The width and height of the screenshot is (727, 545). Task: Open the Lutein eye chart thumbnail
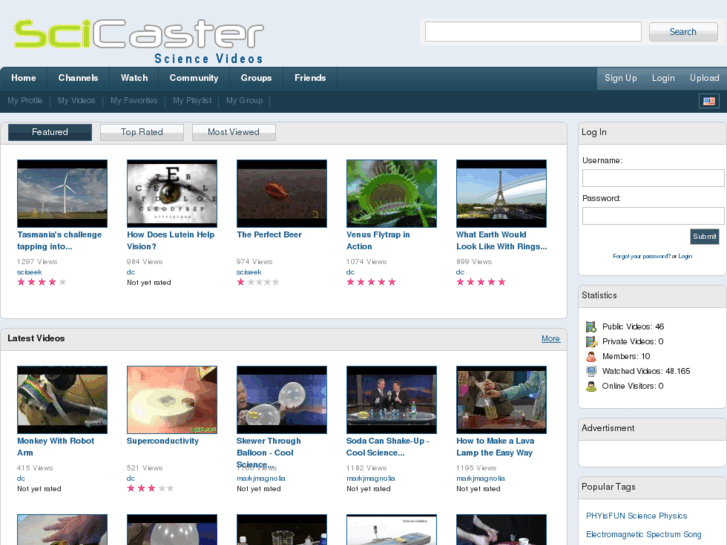point(172,193)
